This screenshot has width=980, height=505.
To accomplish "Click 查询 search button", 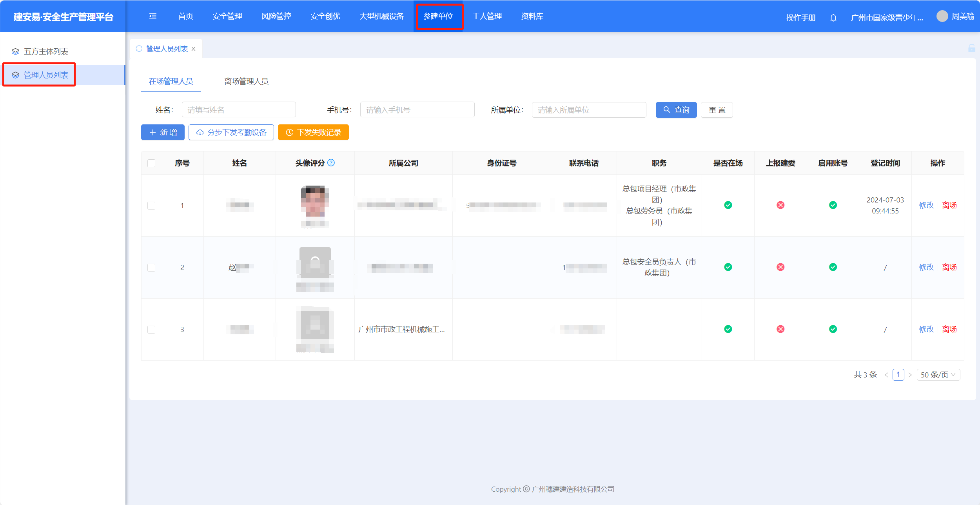I will click(x=676, y=110).
